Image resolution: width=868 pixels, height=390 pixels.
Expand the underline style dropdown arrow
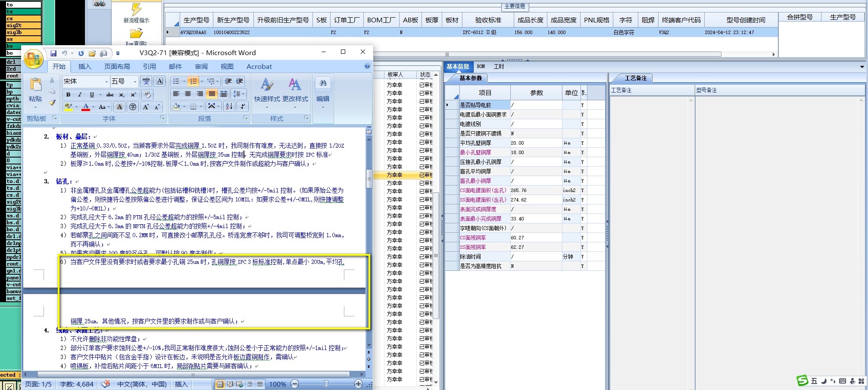100,95
